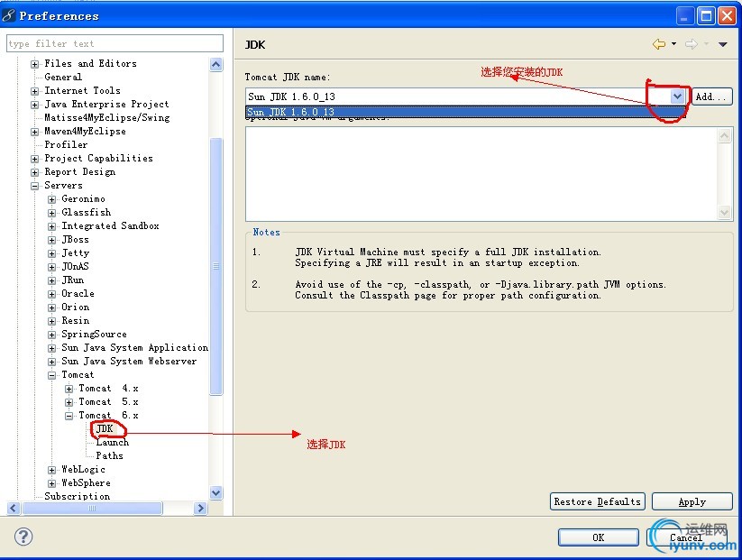Click inside the JVM arguments text area
742x560 pixels.
pyautogui.click(x=481, y=174)
